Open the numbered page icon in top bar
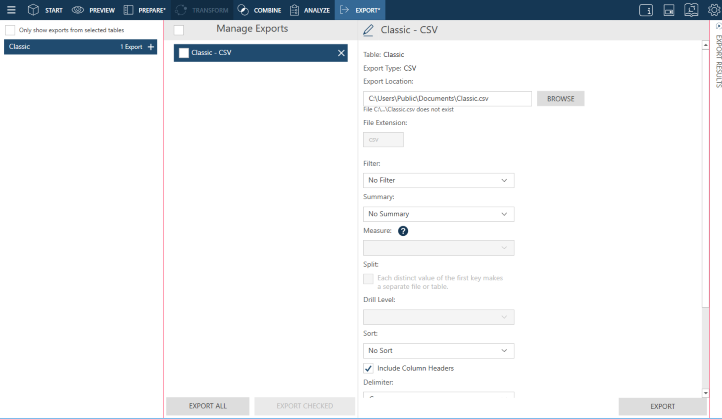Viewport: 722px width, 419px height. click(645, 10)
